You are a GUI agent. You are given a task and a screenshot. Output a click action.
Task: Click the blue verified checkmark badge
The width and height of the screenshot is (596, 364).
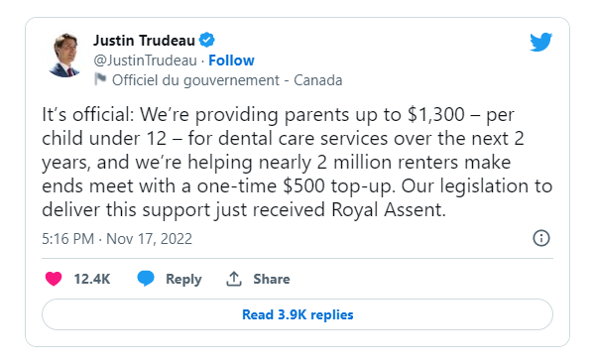click(x=207, y=40)
